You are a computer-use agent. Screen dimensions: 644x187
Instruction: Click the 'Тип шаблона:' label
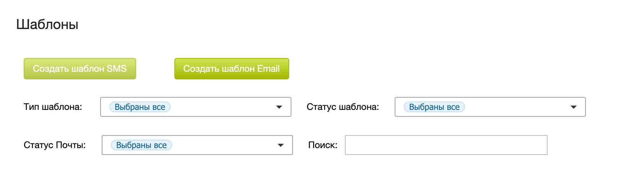click(53, 107)
